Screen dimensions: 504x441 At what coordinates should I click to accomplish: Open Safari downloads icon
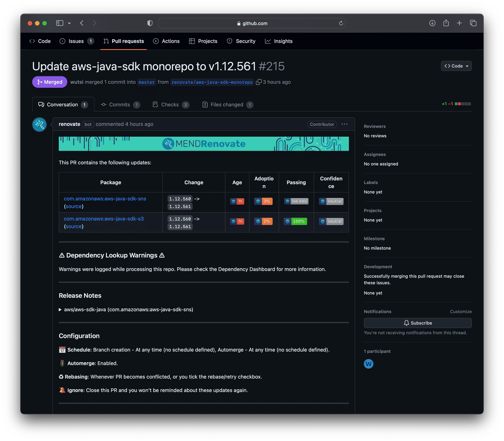click(x=432, y=23)
